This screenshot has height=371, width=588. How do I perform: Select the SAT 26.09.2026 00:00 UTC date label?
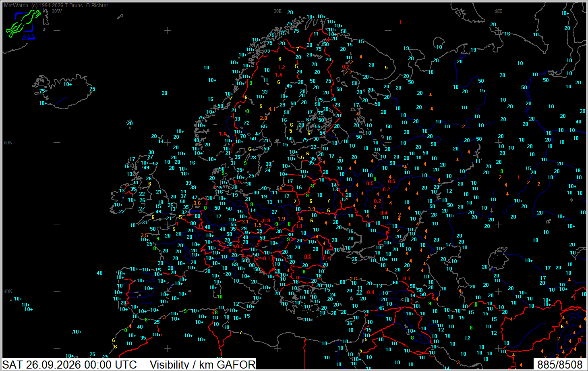point(70,365)
